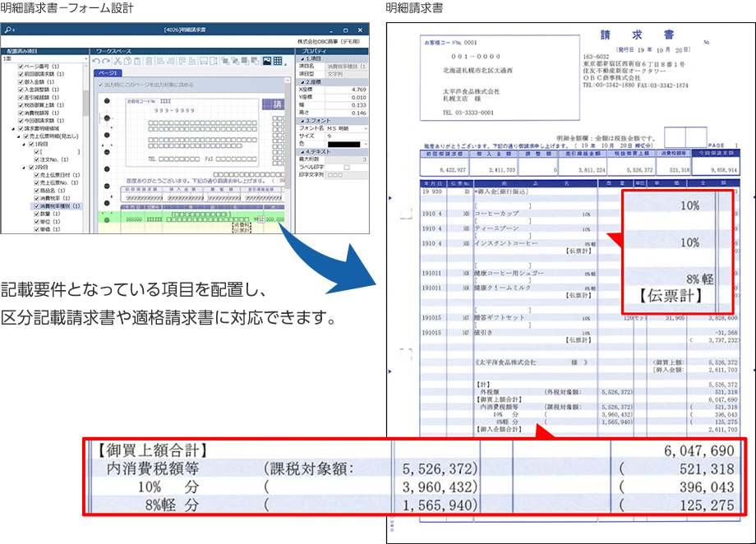Uncheck 今回御請求額 (1) checkbox
This screenshot has width=756, height=544.
[x=21, y=120]
